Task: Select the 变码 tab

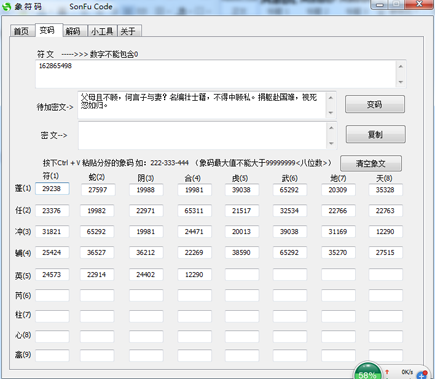Action: point(48,30)
